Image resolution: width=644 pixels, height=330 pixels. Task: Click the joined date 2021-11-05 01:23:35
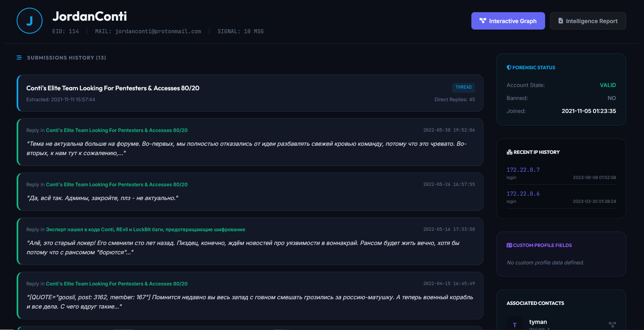click(589, 111)
